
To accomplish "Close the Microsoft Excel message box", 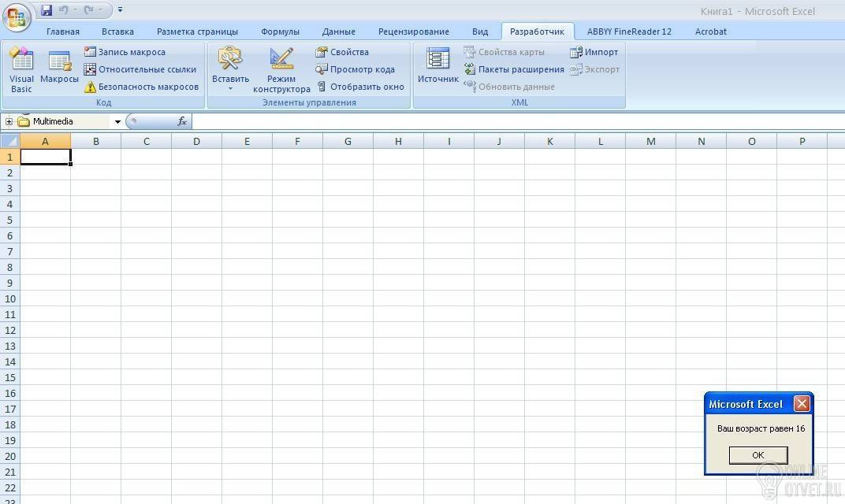I will coord(802,403).
